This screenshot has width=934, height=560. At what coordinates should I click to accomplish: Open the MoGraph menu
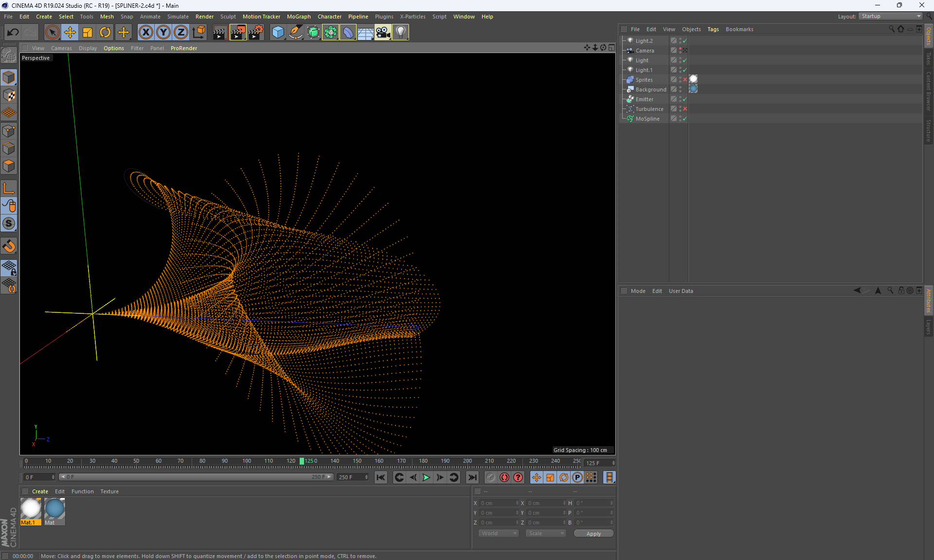298,17
